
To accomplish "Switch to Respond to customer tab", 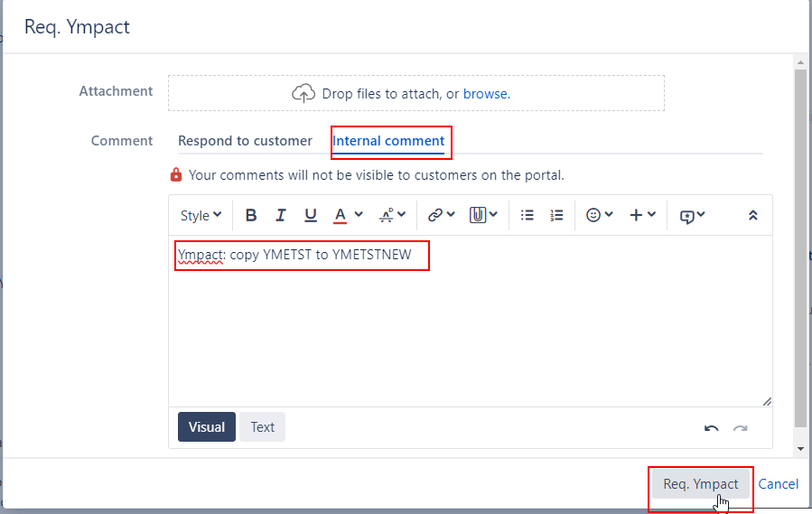I will click(245, 141).
